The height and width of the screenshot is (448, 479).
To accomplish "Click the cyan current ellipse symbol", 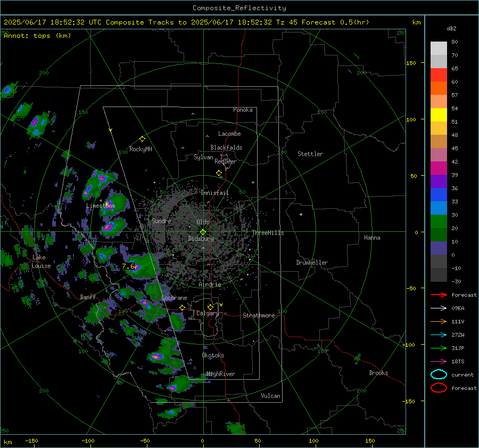I will click(x=439, y=374).
